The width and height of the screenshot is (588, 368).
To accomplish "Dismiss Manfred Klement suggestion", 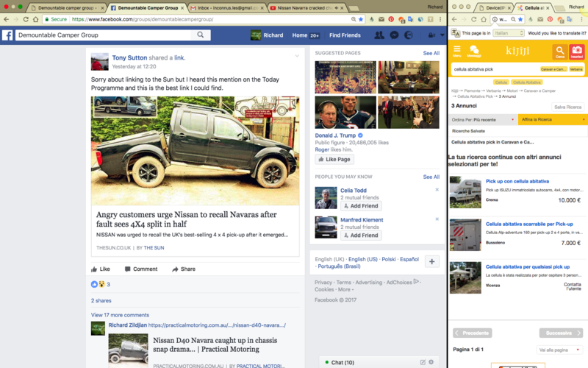I will point(437,219).
